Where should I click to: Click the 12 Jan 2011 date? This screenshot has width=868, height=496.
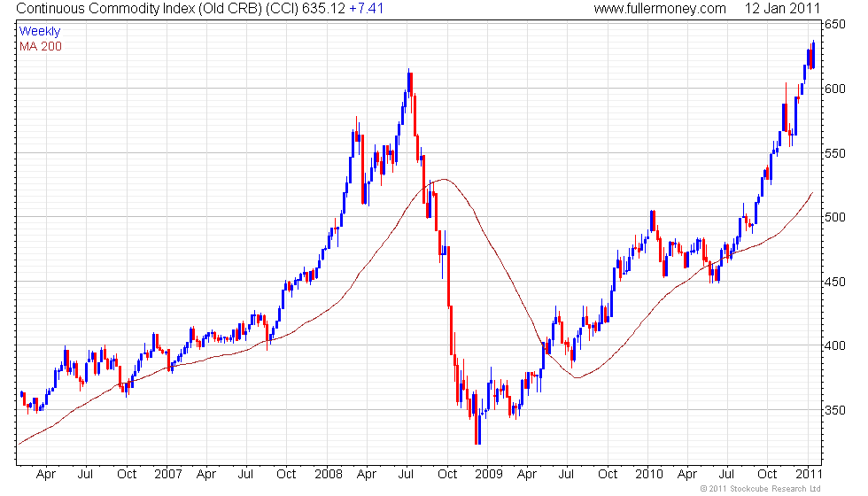pyautogui.click(x=781, y=9)
